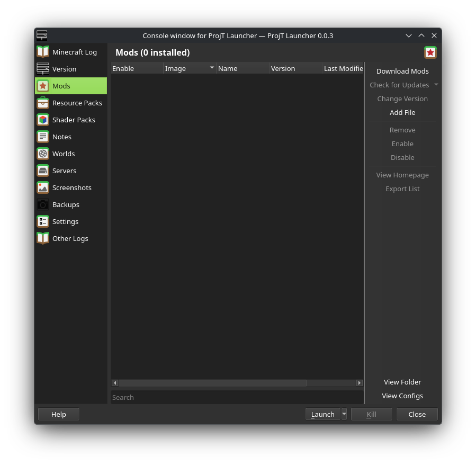The height and width of the screenshot is (465, 476).
Task: Open the Worlds section
Action: (64, 154)
